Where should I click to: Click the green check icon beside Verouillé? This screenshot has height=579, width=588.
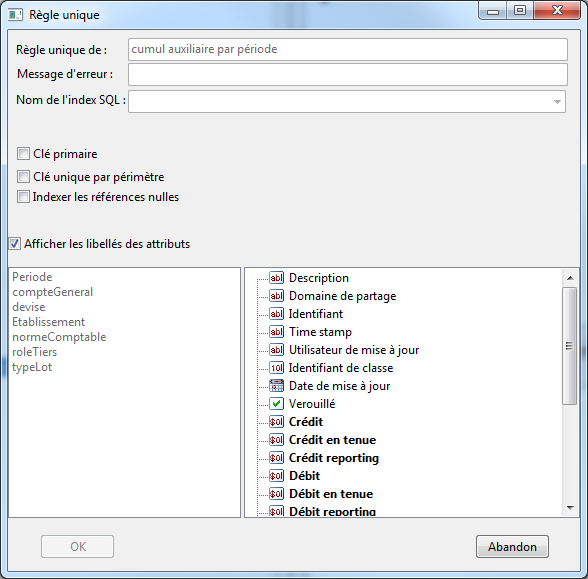click(x=276, y=404)
